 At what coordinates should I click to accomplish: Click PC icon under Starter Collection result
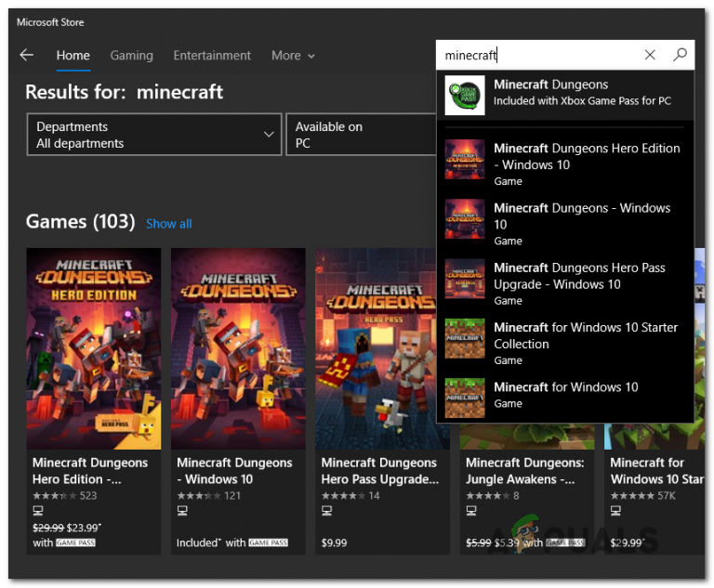click(615, 511)
